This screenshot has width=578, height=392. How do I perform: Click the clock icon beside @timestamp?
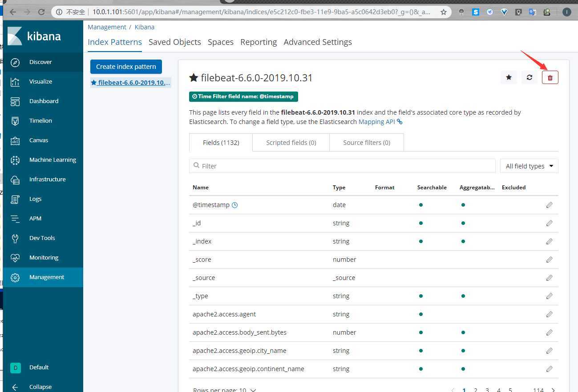(x=235, y=205)
